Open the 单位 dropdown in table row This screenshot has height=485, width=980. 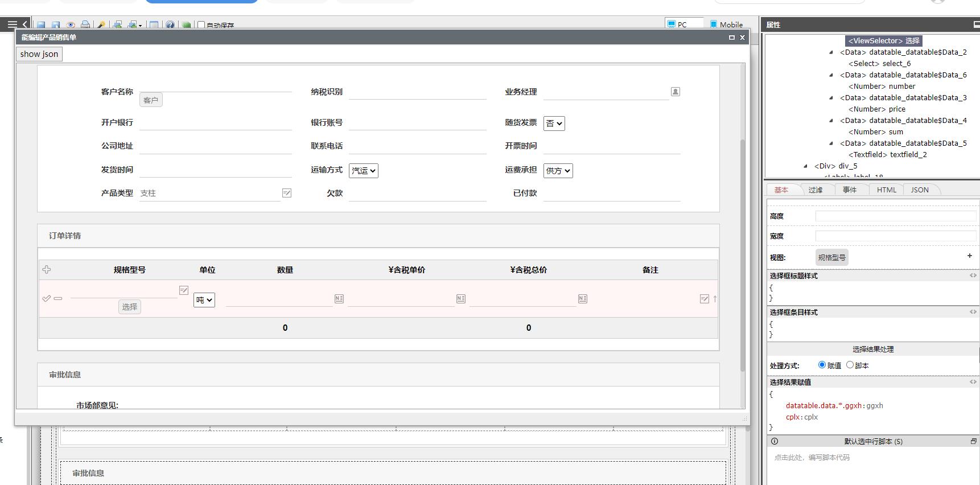point(204,300)
